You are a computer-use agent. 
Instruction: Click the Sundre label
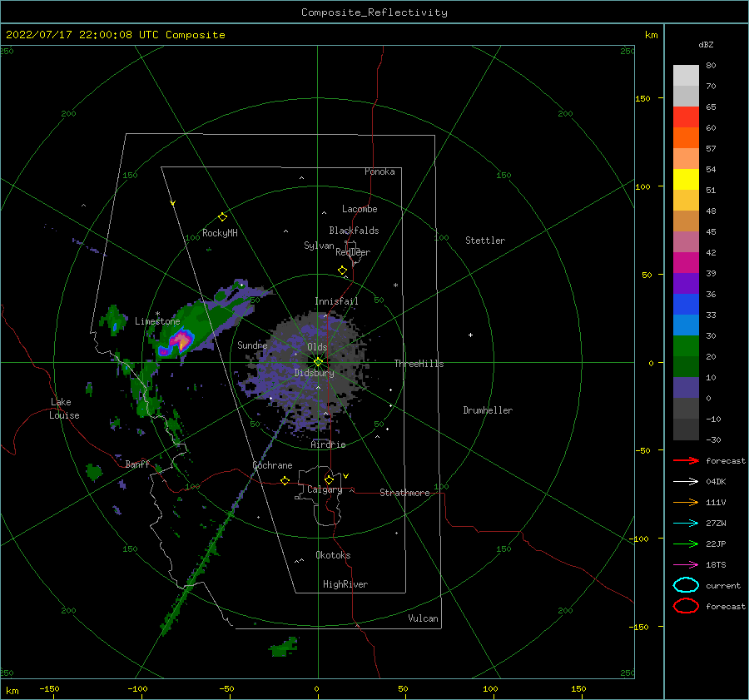pos(252,345)
